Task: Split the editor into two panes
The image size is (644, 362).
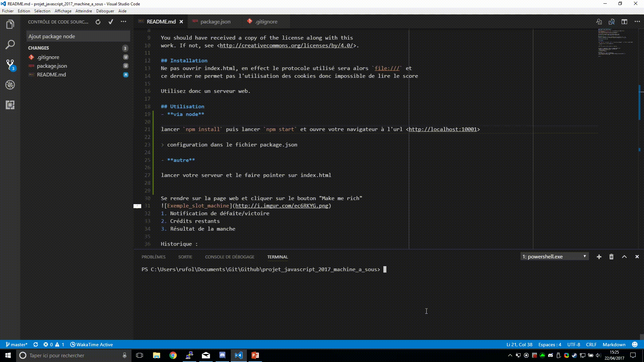Action: click(x=625, y=21)
